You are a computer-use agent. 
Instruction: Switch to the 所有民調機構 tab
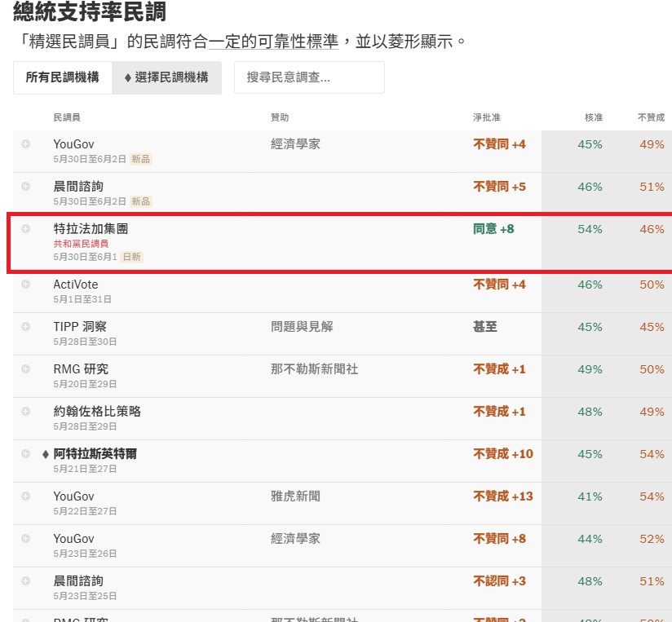point(63,77)
